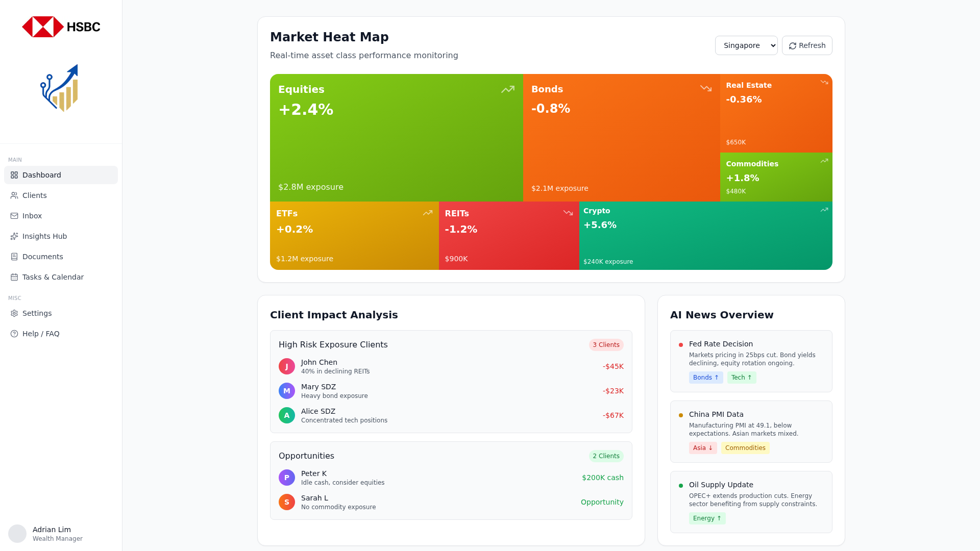Click the Tasks & Calendar icon
This screenshot has width=980, height=551.
14,277
